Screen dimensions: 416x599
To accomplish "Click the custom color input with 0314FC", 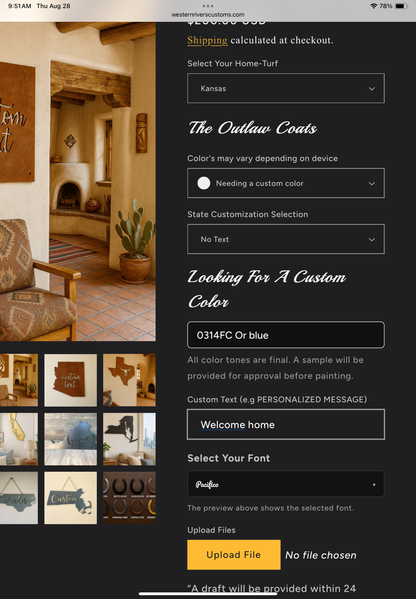I will click(x=286, y=335).
